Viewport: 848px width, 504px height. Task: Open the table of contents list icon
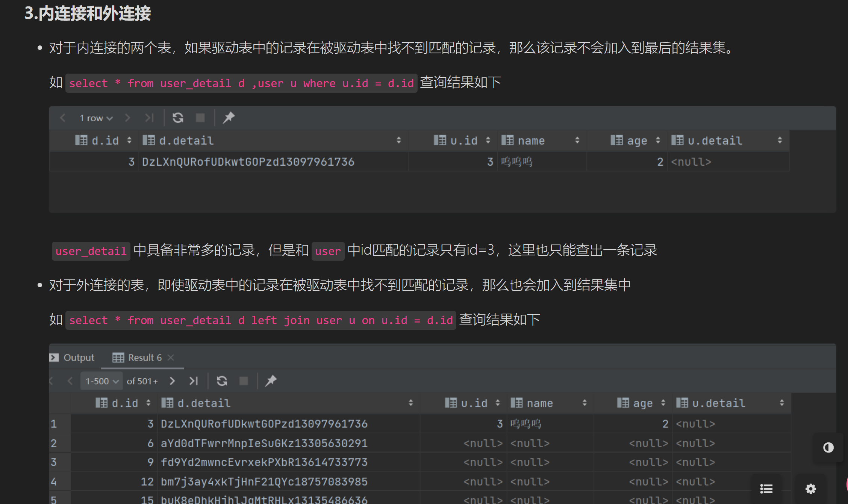pyautogui.click(x=766, y=489)
